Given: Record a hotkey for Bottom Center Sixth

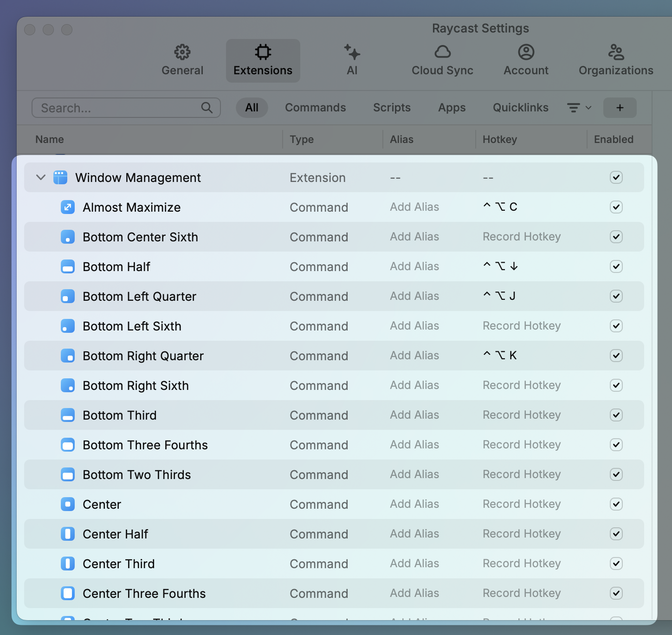Looking at the screenshot, I should click(522, 237).
